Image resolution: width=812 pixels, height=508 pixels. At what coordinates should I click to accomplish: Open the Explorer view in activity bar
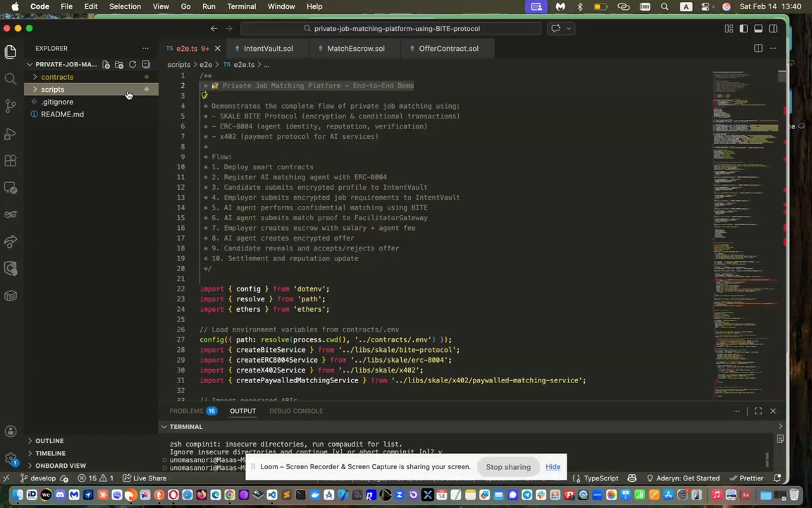[x=11, y=52]
